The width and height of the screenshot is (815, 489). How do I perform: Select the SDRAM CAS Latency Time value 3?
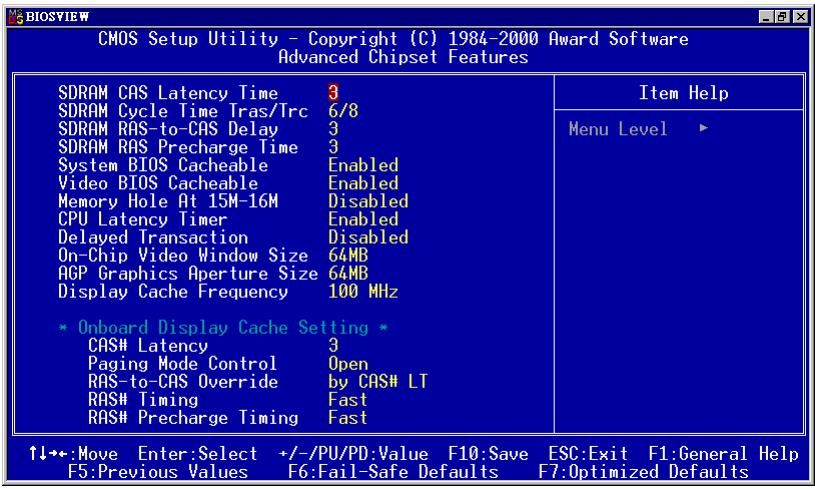pos(333,93)
